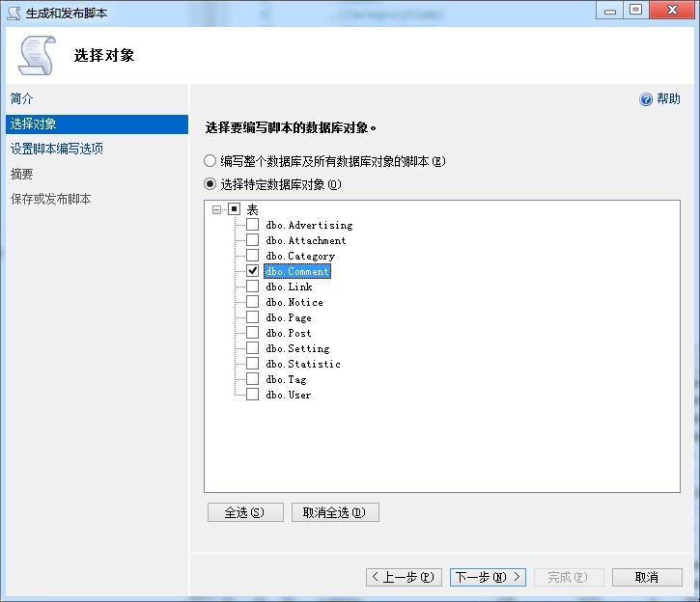Image resolution: width=700 pixels, height=602 pixels.
Task: Toggle the 表 parent checkbox
Action: (x=234, y=209)
